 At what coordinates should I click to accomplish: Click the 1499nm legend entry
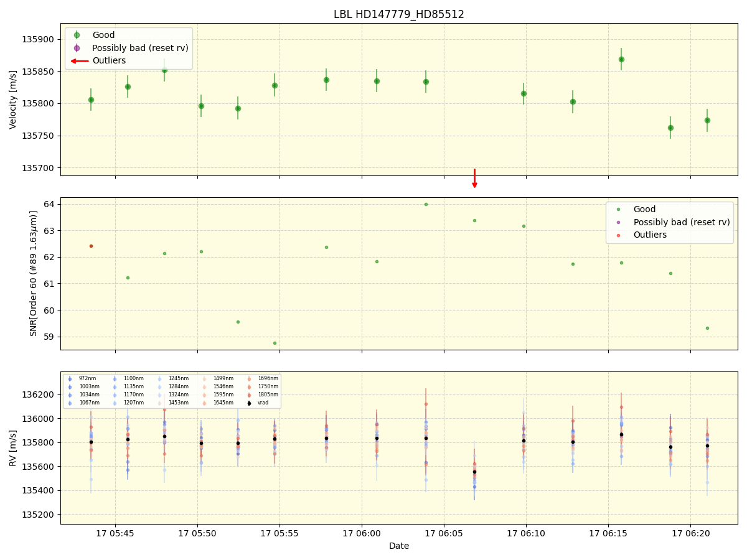click(x=218, y=378)
